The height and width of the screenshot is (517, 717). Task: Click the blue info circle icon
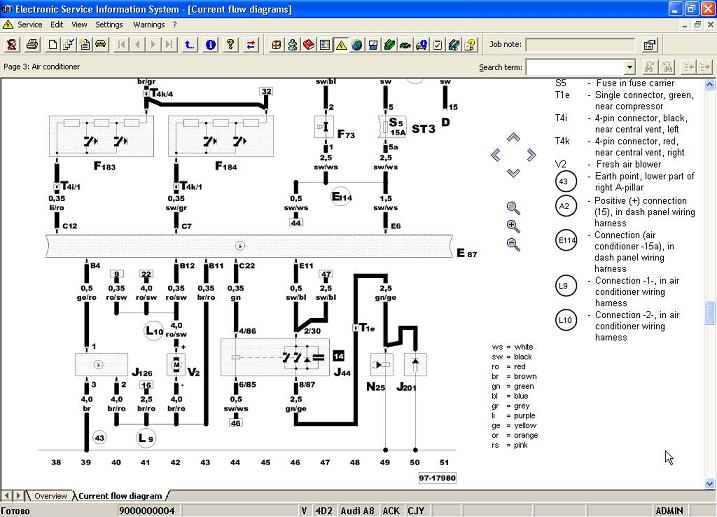(x=210, y=45)
